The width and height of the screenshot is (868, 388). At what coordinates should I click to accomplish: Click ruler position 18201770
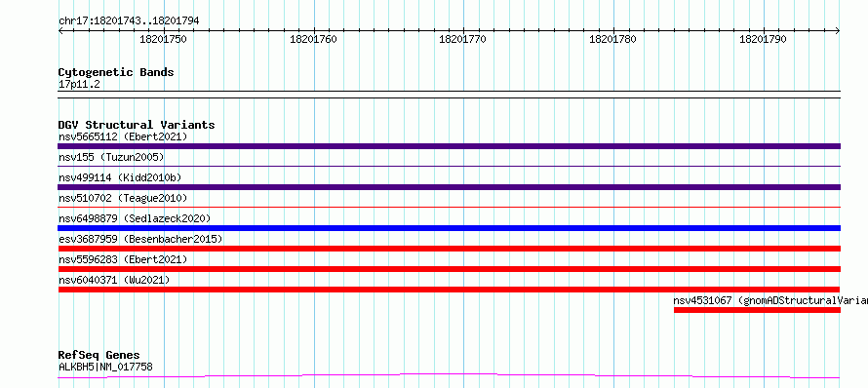pyautogui.click(x=463, y=39)
